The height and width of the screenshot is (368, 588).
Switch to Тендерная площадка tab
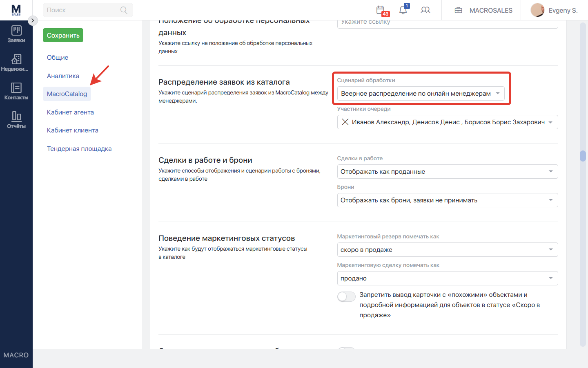click(79, 149)
